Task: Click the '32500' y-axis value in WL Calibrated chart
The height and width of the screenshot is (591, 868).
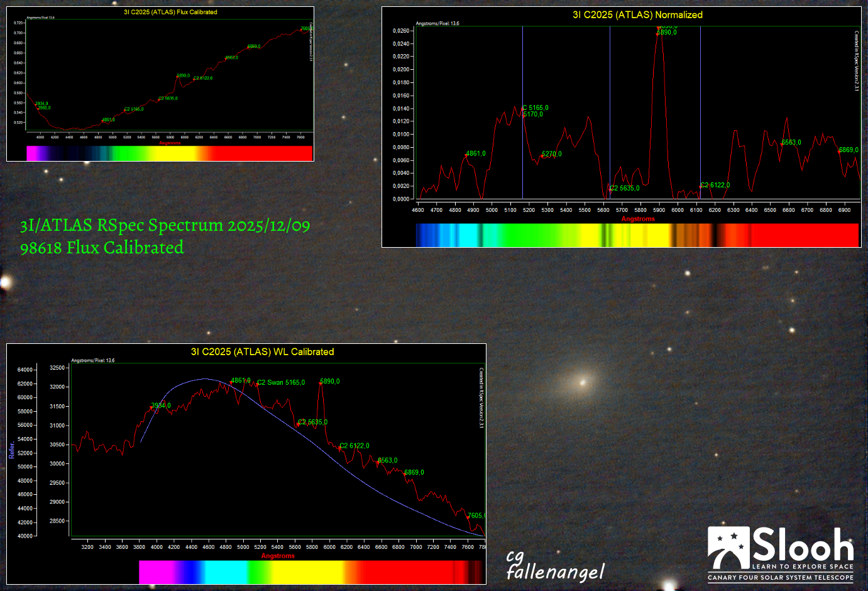Action: (57, 368)
